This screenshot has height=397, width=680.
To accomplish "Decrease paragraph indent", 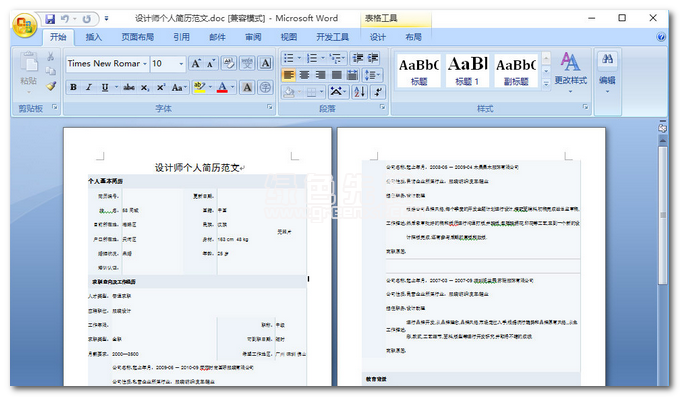I will (358, 58).
